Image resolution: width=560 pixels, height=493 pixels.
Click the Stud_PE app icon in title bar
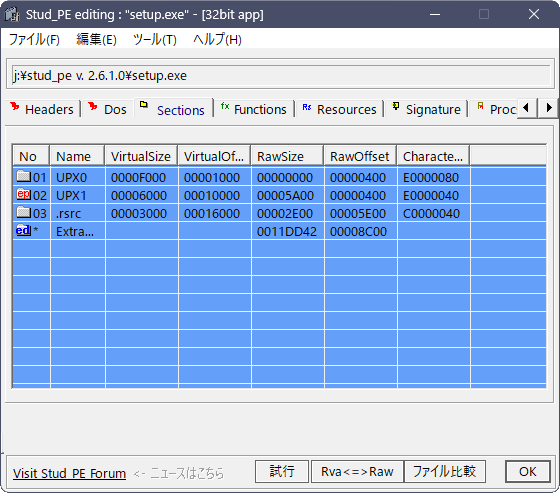click(12, 14)
